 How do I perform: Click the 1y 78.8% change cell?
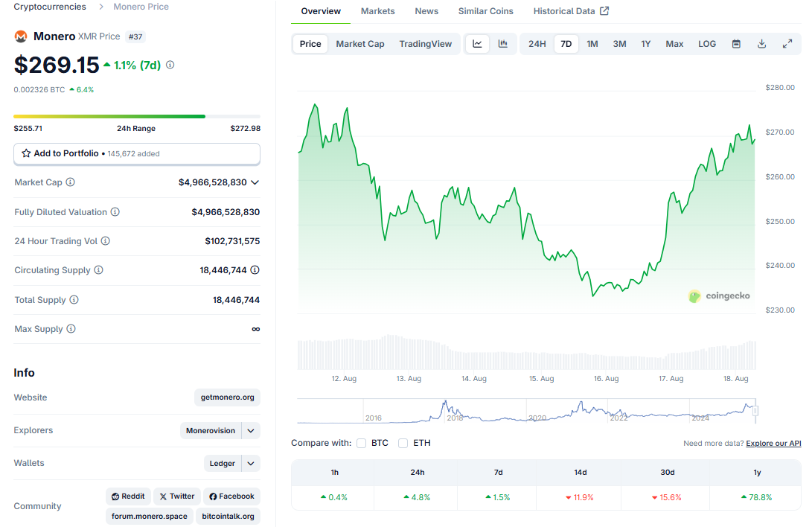pos(757,497)
